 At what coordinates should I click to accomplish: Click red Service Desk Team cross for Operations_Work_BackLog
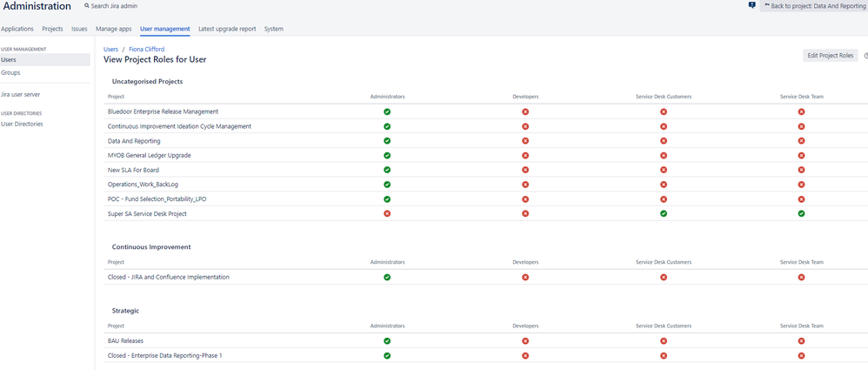point(801,184)
